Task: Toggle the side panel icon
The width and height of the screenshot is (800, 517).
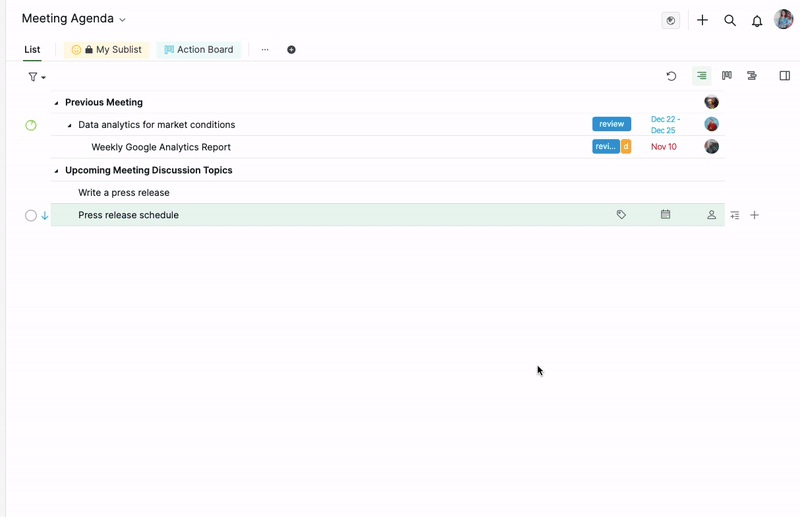Action: point(785,76)
